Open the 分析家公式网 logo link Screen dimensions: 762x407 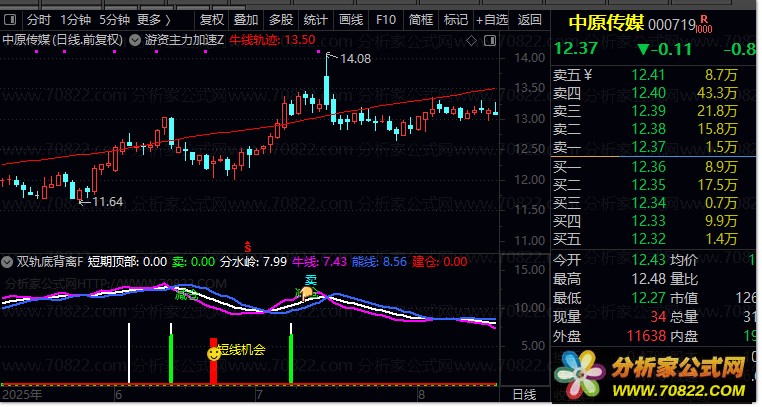tap(678, 369)
